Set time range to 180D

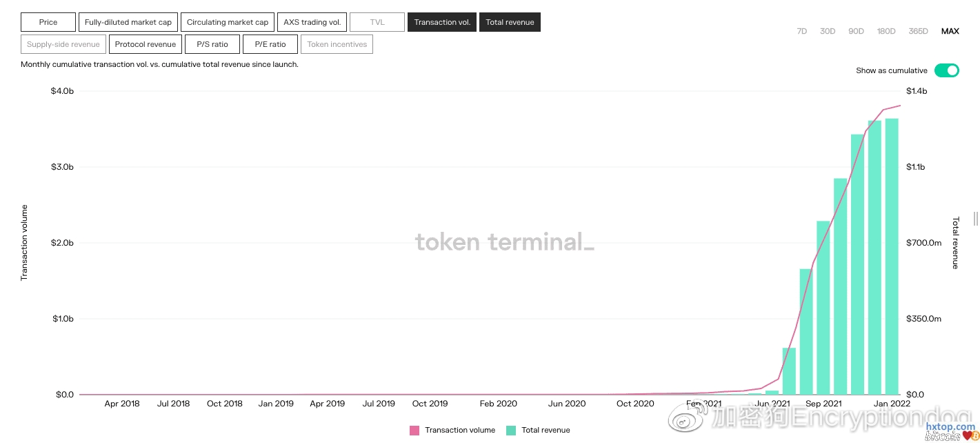tap(886, 31)
